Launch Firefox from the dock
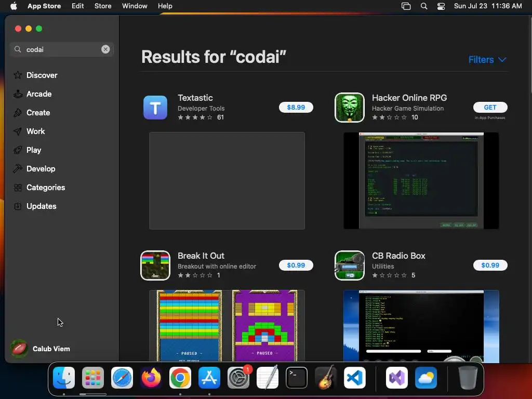The image size is (532, 399). click(x=151, y=378)
